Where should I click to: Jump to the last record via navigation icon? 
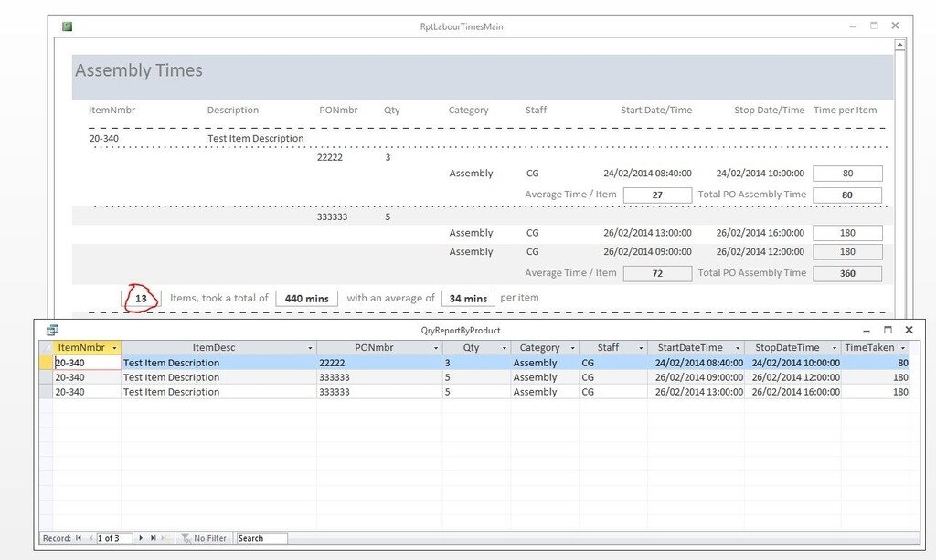[153, 538]
